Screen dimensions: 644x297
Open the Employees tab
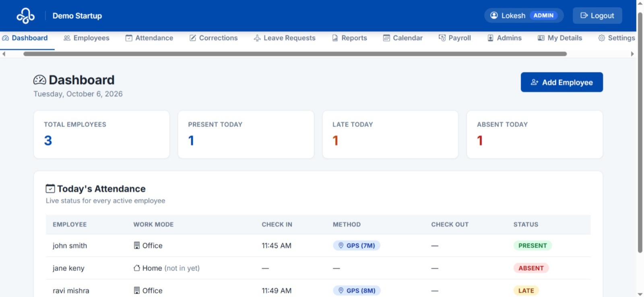click(x=87, y=38)
